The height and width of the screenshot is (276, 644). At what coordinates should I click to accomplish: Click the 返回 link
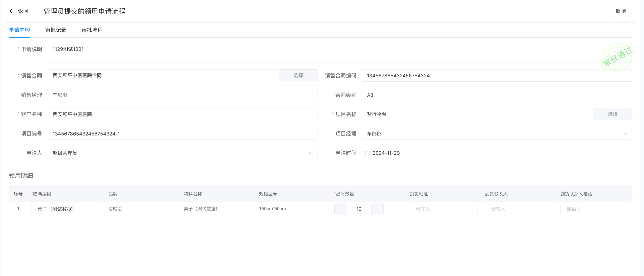(x=23, y=11)
